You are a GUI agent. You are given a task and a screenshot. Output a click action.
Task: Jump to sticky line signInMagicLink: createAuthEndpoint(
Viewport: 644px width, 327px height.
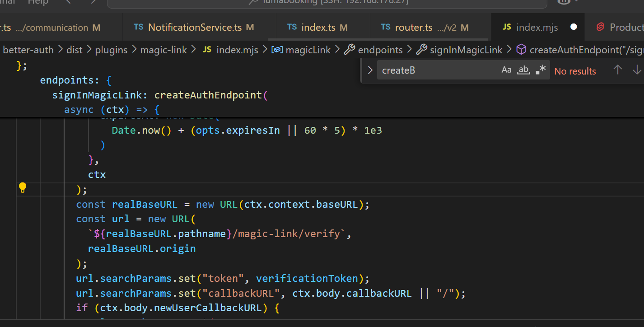pyautogui.click(x=160, y=95)
